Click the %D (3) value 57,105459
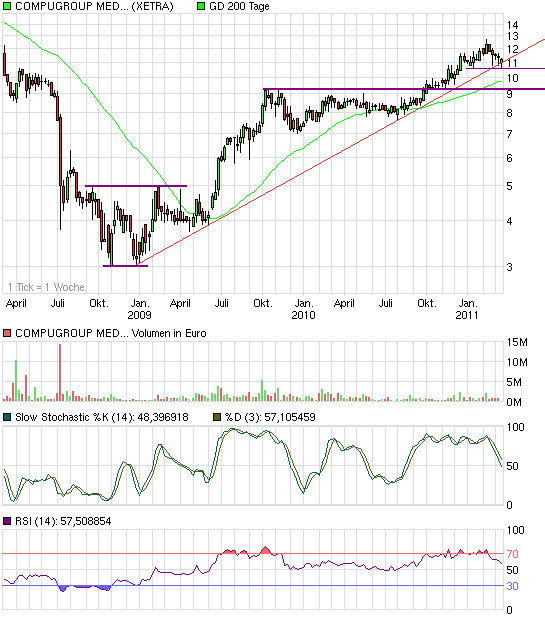The width and height of the screenshot is (545, 618). tap(290, 417)
